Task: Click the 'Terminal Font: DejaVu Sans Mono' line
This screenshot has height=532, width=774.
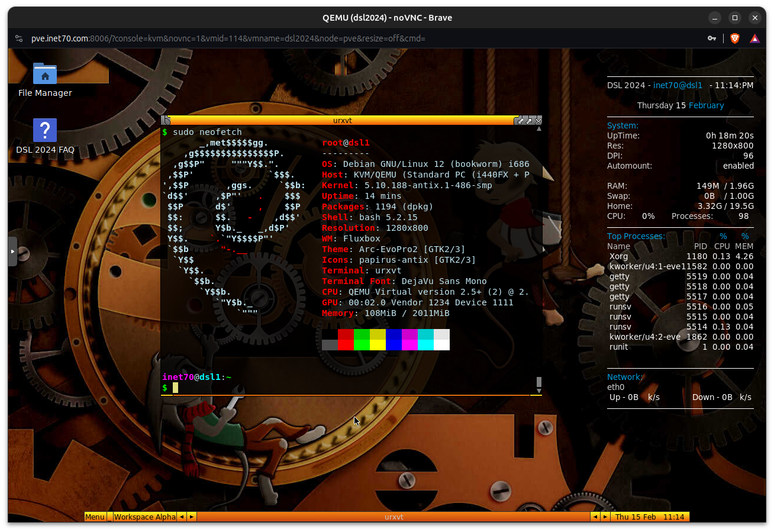Action: click(x=404, y=281)
